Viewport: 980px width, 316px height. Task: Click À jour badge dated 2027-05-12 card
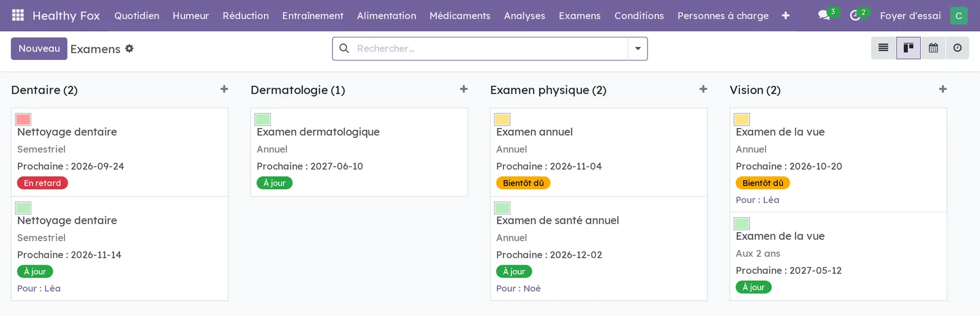(x=753, y=287)
